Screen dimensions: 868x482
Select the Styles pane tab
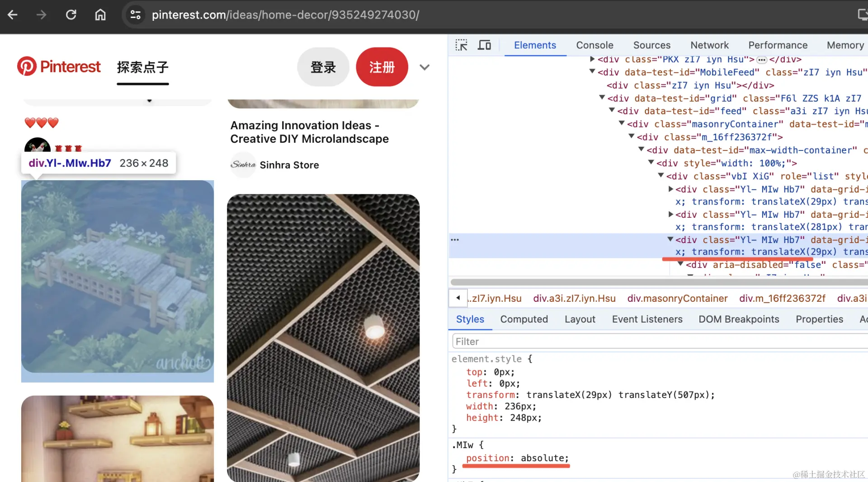click(470, 319)
